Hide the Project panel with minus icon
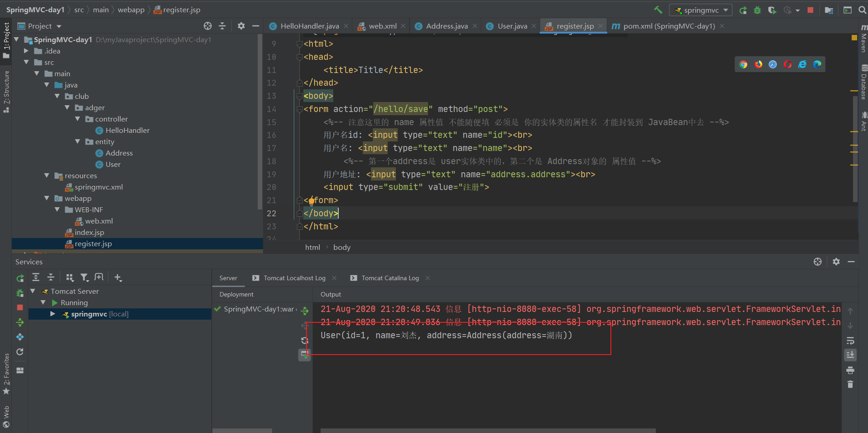 [256, 26]
